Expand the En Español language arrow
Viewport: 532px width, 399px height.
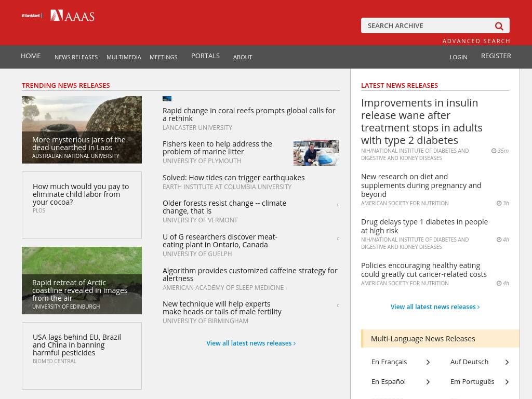(x=428, y=382)
